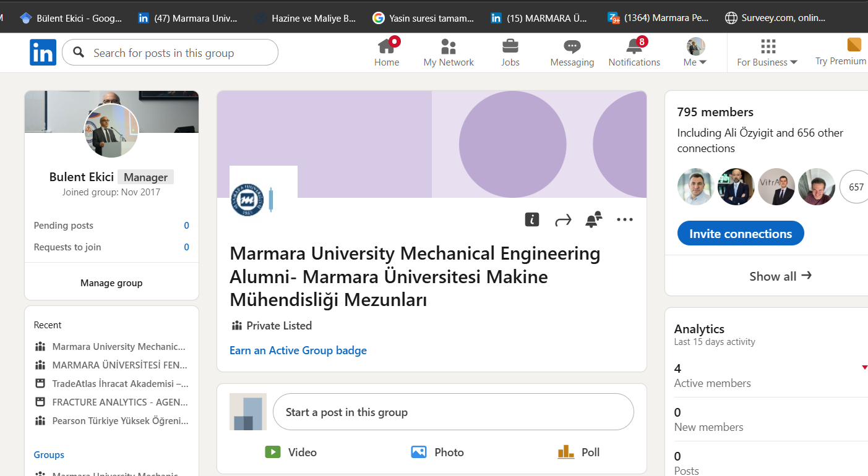This screenshot has height=476, width=868.
Task: Click the Video post icon
Action: 273,452
